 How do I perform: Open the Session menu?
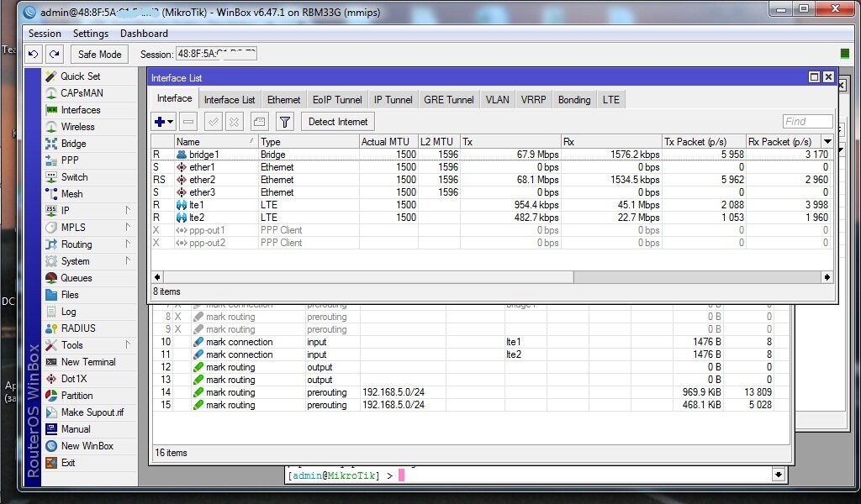pos(45,34)
